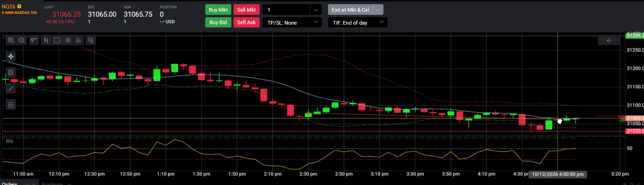Click the RSI indicator label
This screenshot has height=185, width=644.
click(9, 141)
